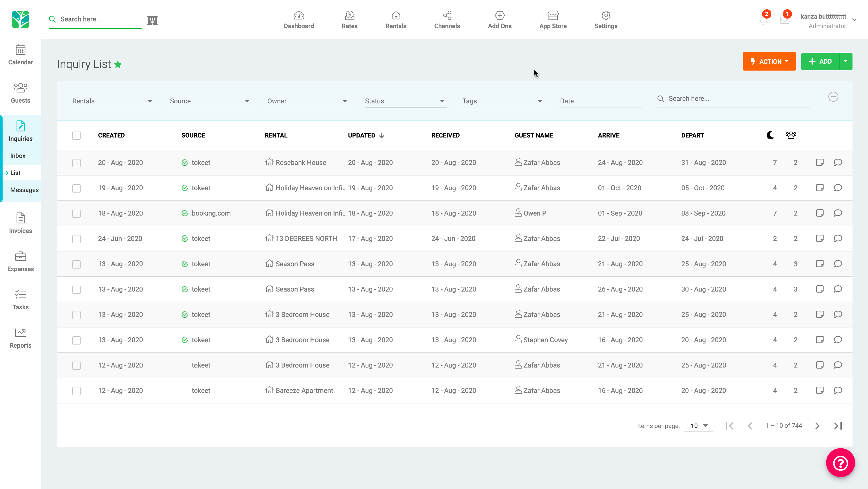This screenshot has height=489, width=868.
Task: Open message bubble for Owen P row
Action: pos(838,213)
